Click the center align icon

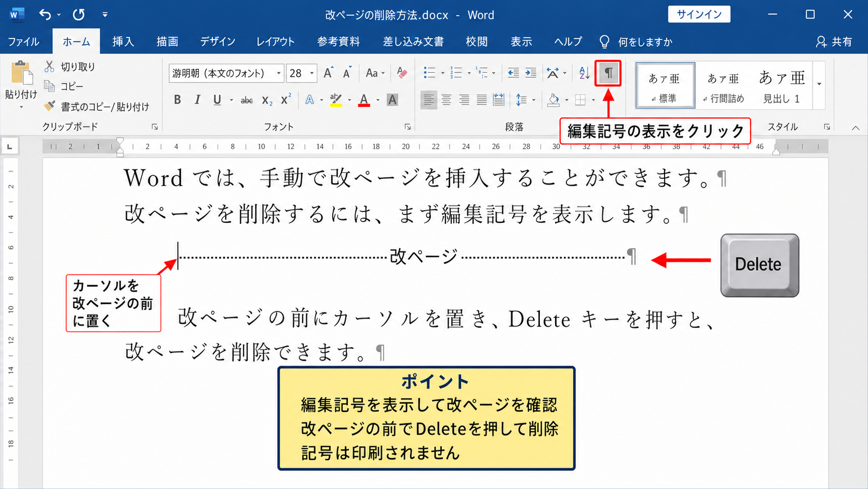(446, 100)
